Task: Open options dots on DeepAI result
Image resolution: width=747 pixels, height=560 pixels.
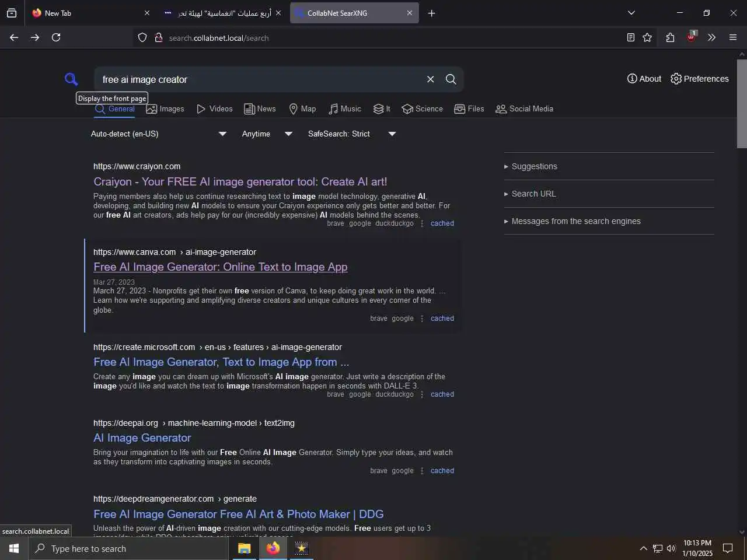Action: [422, 471]
